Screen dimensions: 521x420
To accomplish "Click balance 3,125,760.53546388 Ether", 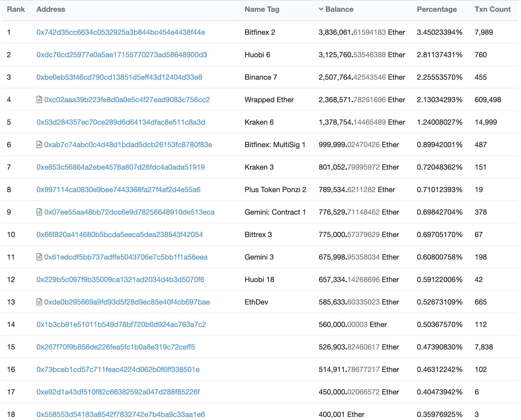I will [362, 55].
